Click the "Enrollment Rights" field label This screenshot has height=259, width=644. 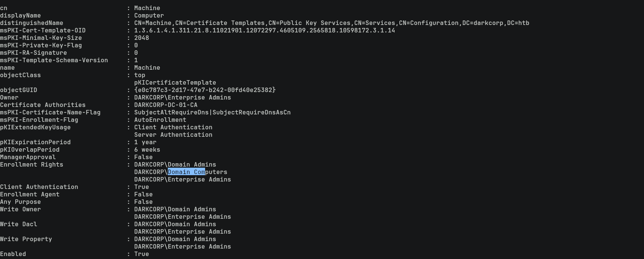(x=31, y=164)
